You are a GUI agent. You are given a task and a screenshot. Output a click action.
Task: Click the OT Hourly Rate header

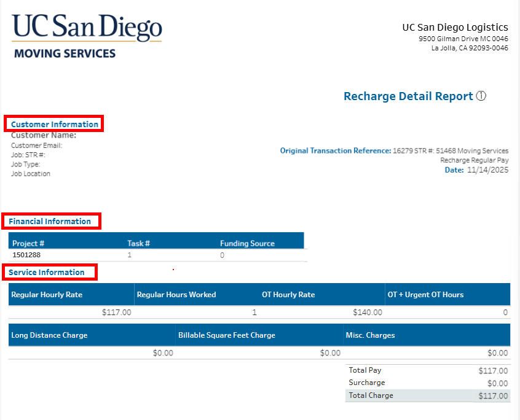click(288, 294)
